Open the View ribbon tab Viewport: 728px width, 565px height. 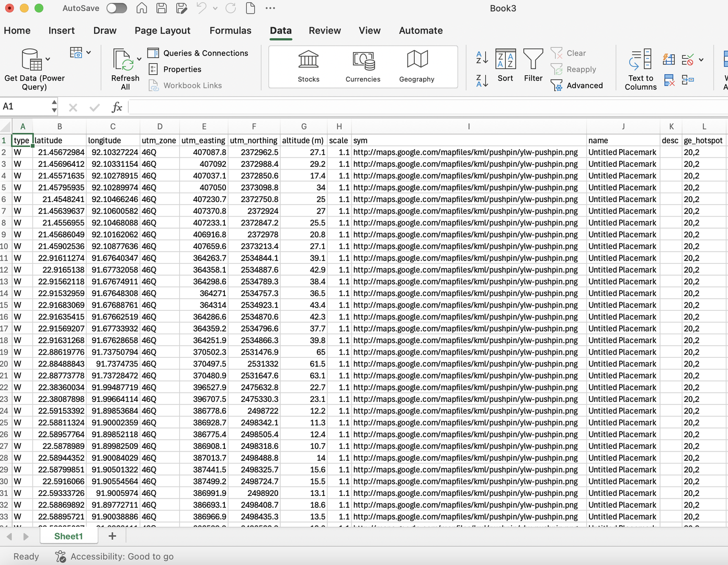coord(370,30)
